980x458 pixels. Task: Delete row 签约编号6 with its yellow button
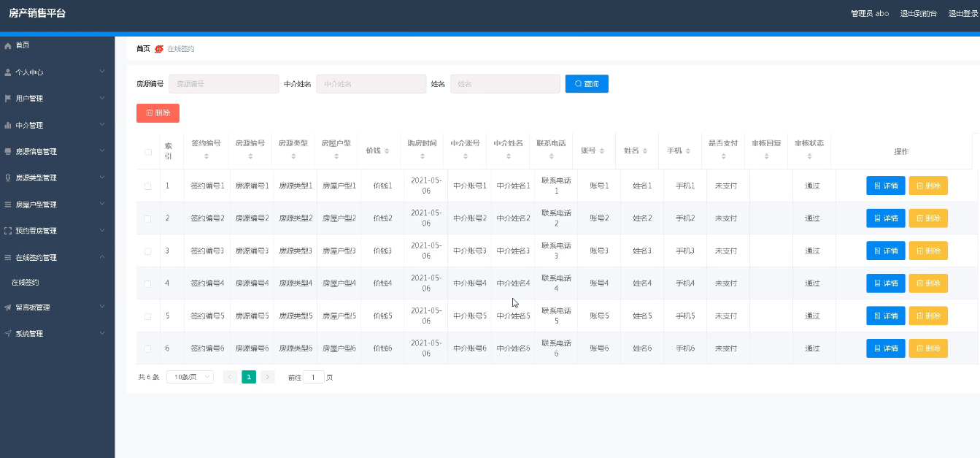[x=928, y=349]
